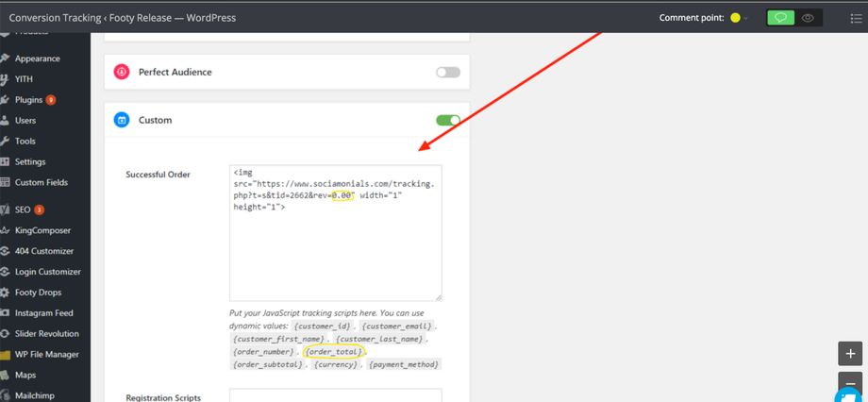The width and height of the screenshot is (868, 402).
Task: Open the Tools menu
Action: coord(25,142)
